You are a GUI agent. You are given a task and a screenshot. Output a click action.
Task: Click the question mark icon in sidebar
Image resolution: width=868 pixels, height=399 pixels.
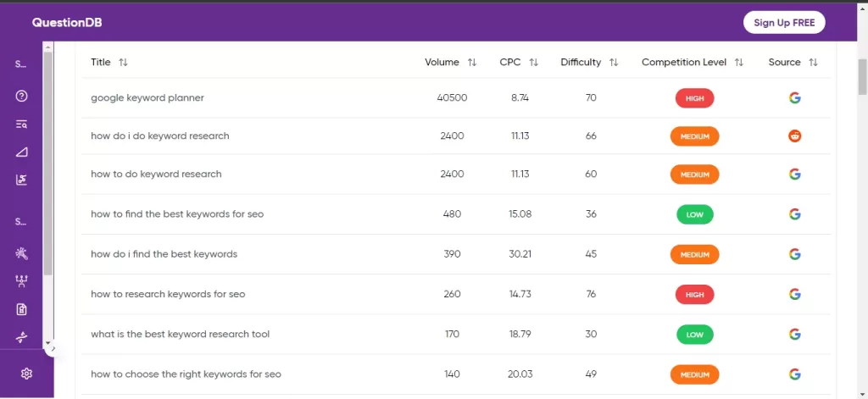(22, 96)
